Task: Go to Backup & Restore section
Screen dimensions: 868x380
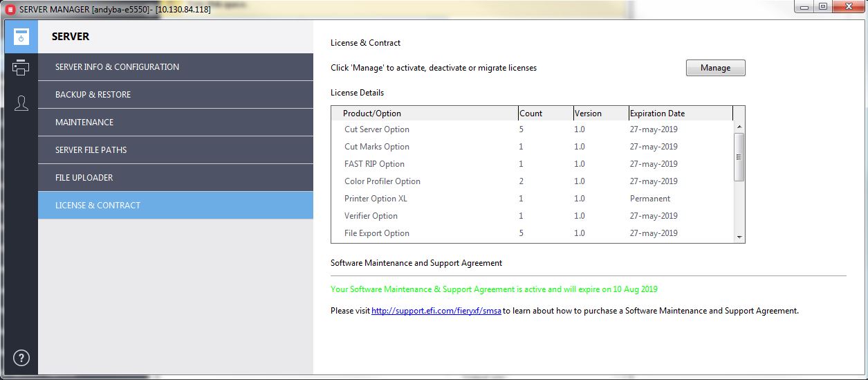Action: click(176, 95)
